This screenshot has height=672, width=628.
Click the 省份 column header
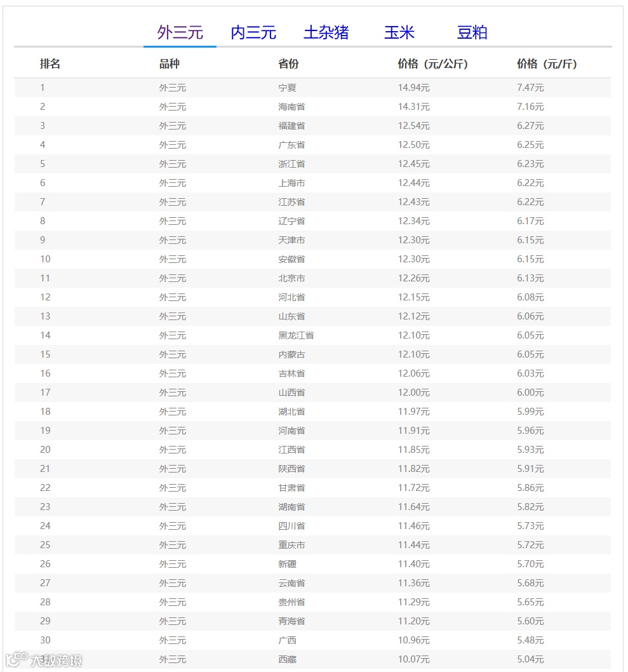tap(288, 64)
